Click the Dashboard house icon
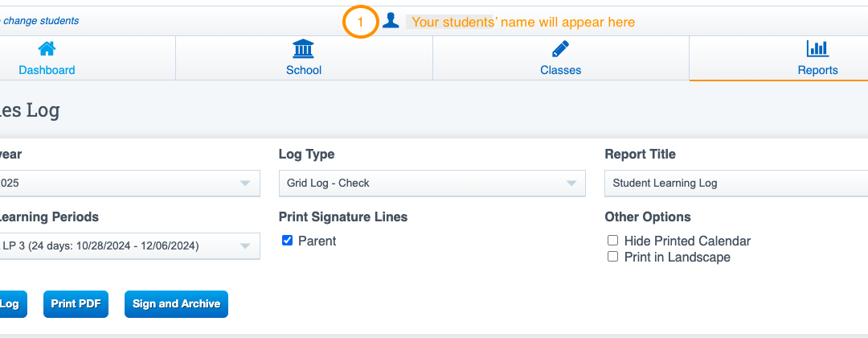 coord(47,49)
